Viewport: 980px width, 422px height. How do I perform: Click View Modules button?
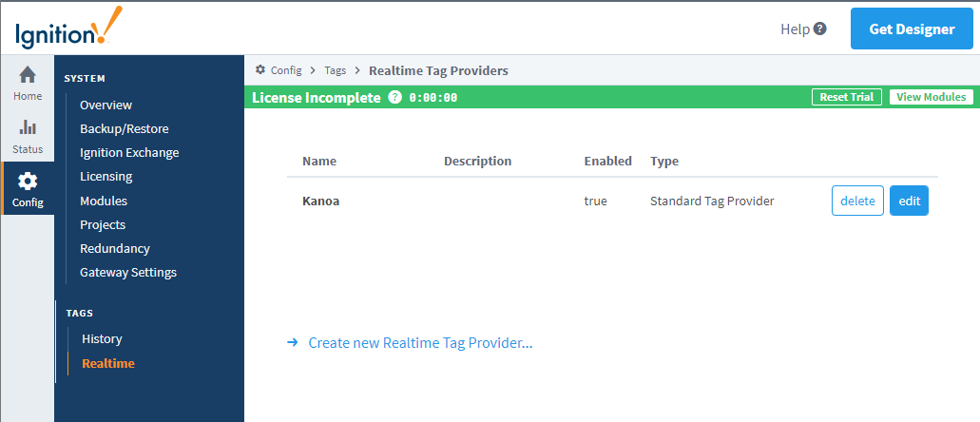931,97
